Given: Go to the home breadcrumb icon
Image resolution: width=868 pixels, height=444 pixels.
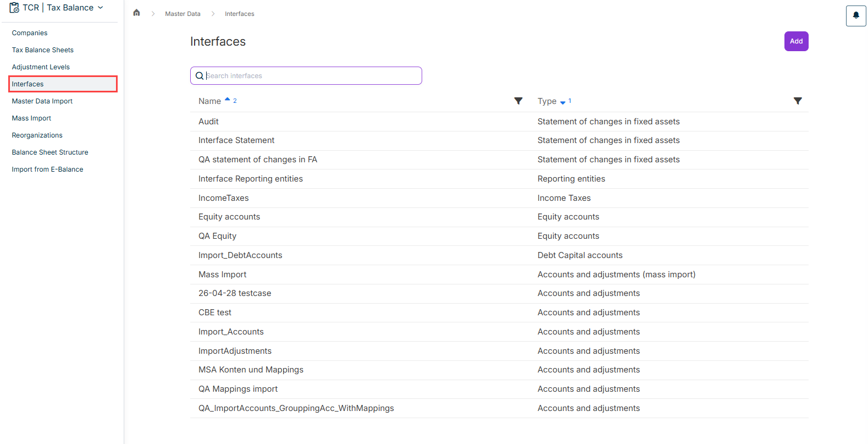Looking at the screenshot, I should tap(137, 13).
